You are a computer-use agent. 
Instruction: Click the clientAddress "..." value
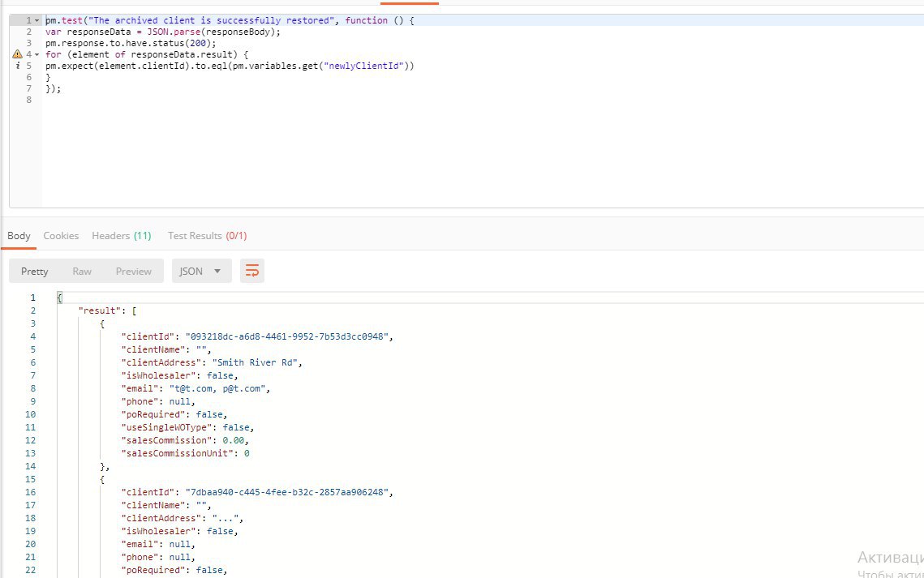225,518
